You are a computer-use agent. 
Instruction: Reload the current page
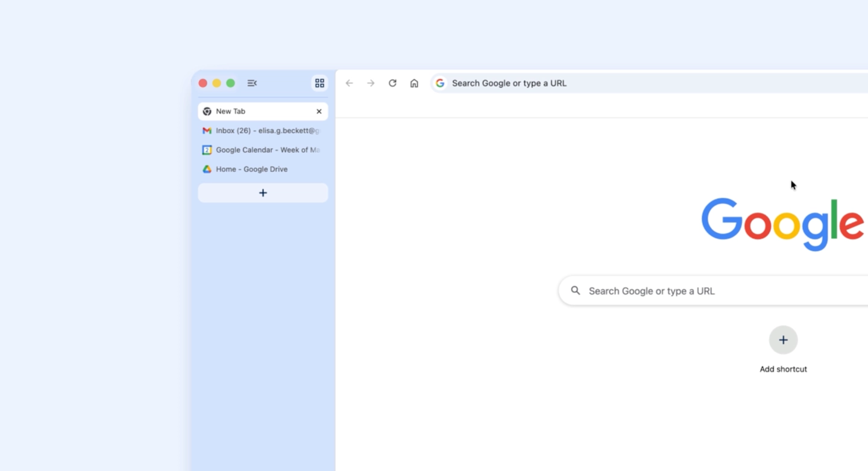392,83
